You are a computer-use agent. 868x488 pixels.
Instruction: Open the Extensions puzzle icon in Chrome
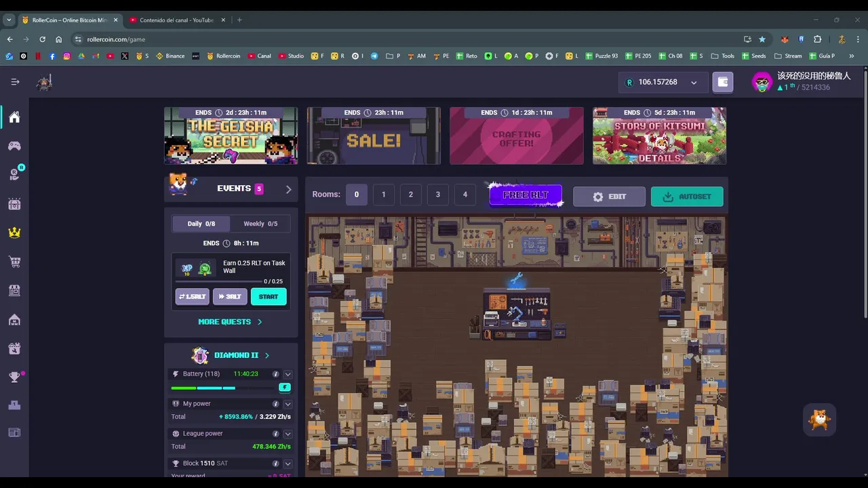(x=817, y=39)
